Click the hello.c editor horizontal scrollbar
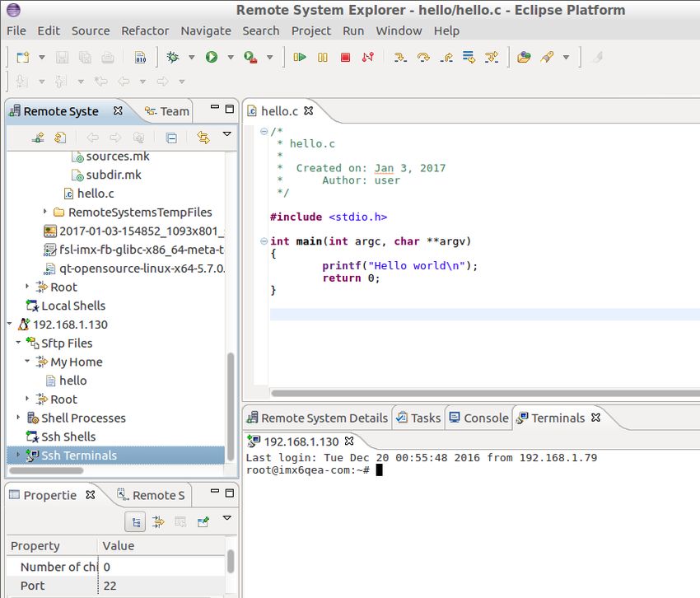 click(x=485, y=394)
